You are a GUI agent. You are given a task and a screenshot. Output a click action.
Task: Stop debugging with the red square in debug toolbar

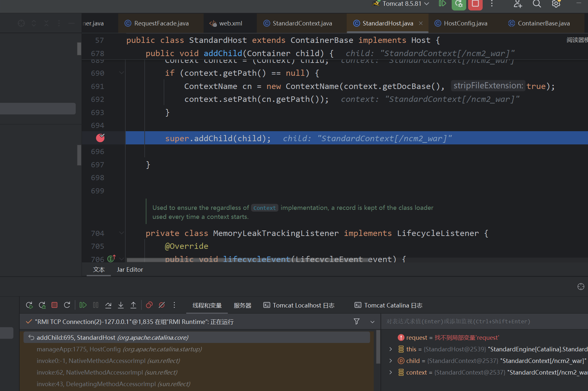54,305
